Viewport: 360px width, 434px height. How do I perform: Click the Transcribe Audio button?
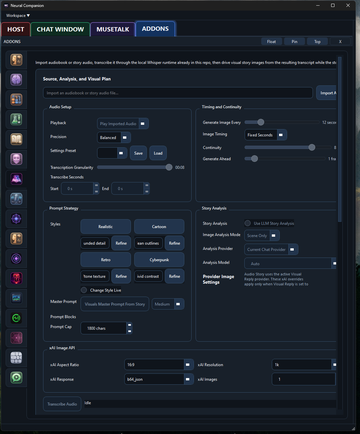62,404
